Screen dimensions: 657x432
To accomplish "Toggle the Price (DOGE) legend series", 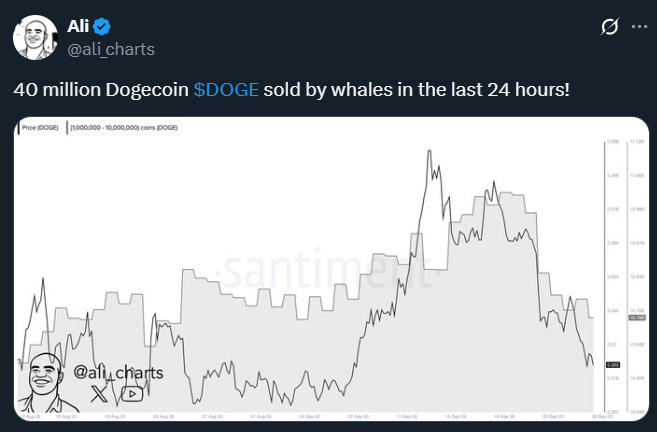I will point(39,128).
